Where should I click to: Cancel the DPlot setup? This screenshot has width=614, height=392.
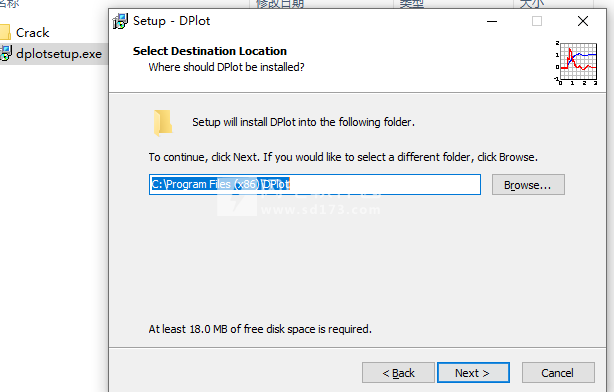[x=558, y=372]
